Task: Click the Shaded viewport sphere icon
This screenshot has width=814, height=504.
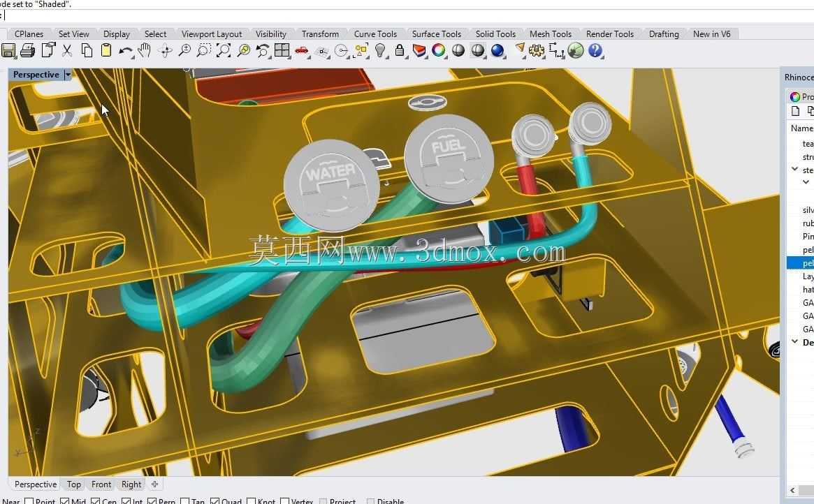Action: 458,50
